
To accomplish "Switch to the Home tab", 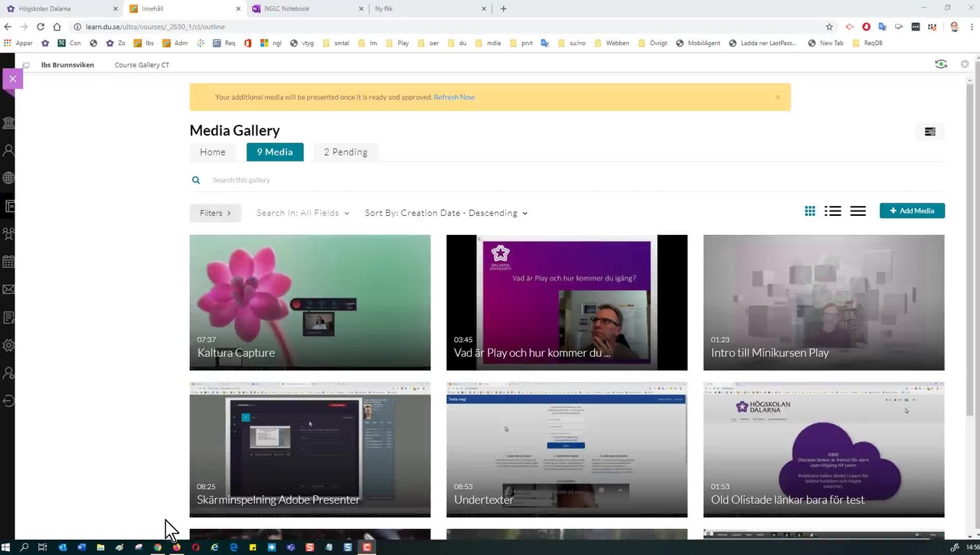I will 213,152.
